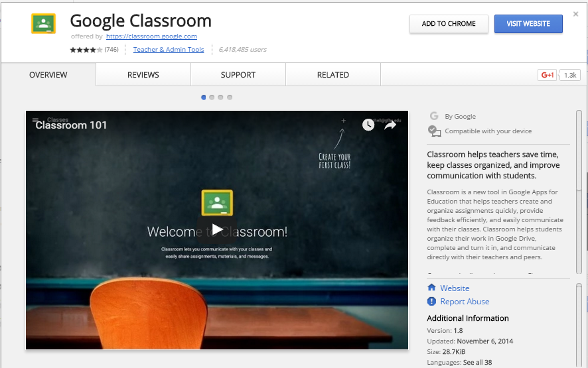Click the additional info scrollbar
588x368 pixels.
579,325
